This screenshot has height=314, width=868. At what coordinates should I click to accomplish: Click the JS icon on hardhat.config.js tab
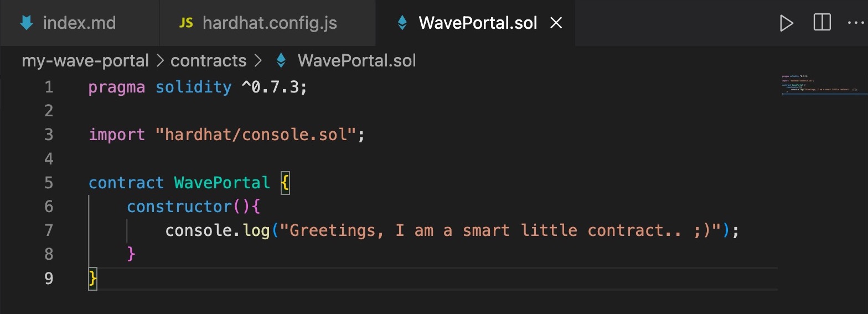187,23
